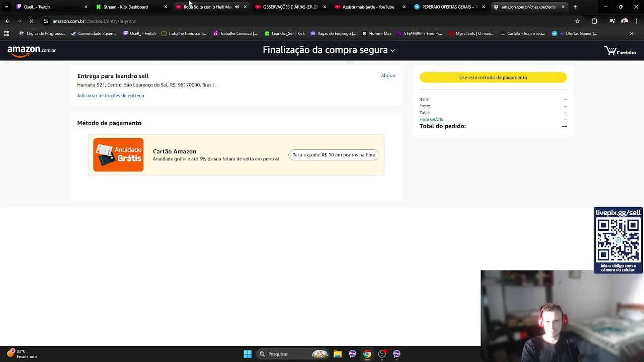This screenshot has width=644, height=362.
Task: Click Peça e ganhe R$ 10 em pontos button
Action: point(334,155)
